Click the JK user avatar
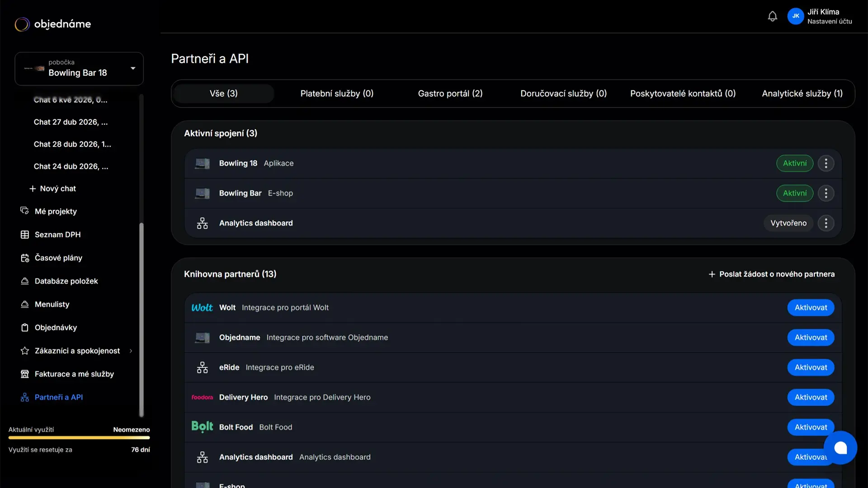Screen dimensions: 868x488 pos(795,16)
